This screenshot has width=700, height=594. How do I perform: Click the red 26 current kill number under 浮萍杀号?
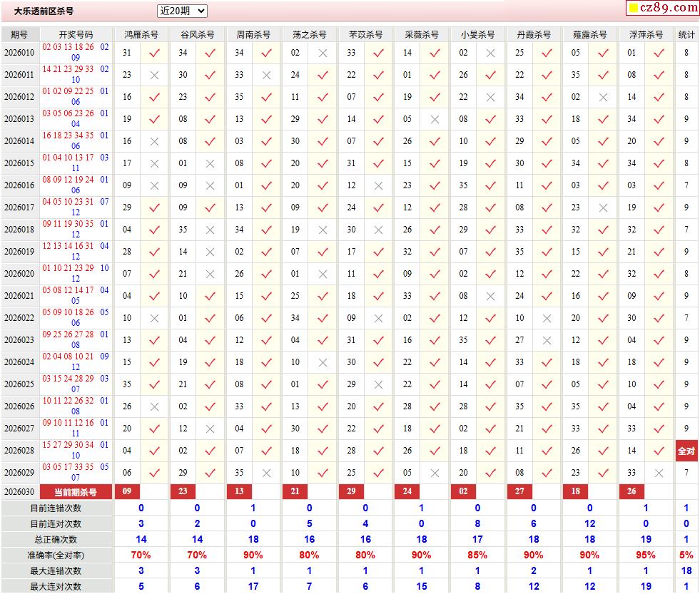(631, 491)
